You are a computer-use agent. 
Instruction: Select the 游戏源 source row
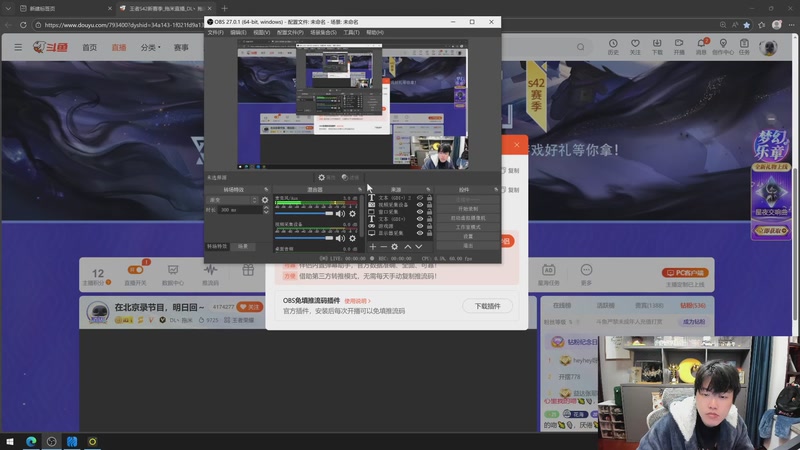(x=400, y=226)
